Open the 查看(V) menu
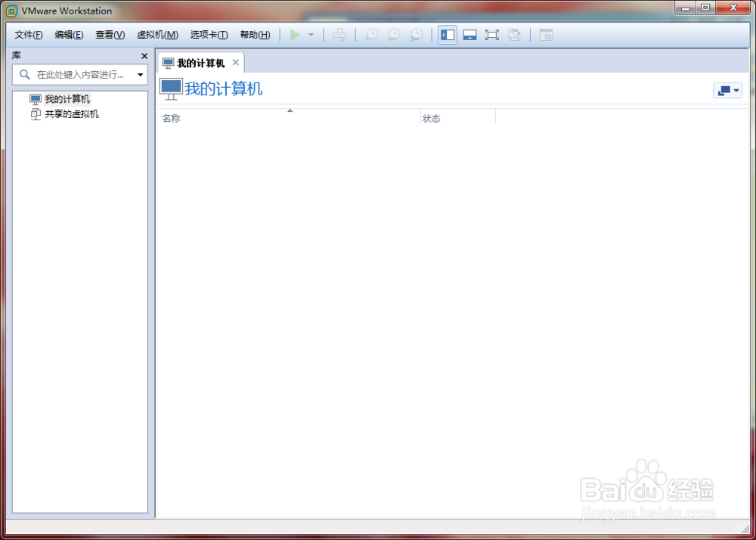The width and height of the screenshot is (756, 540). [110, 35]
